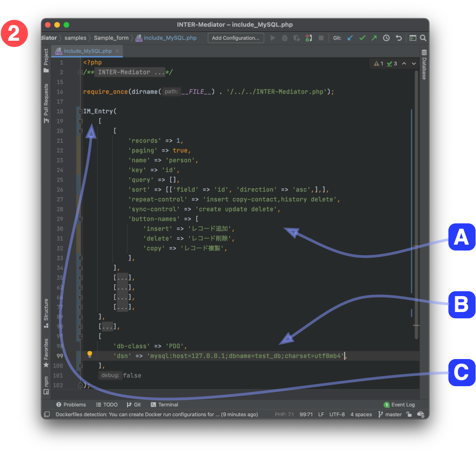
Task: Click 'db-class' => 'PDO' line
Action: tap(150, 346)
